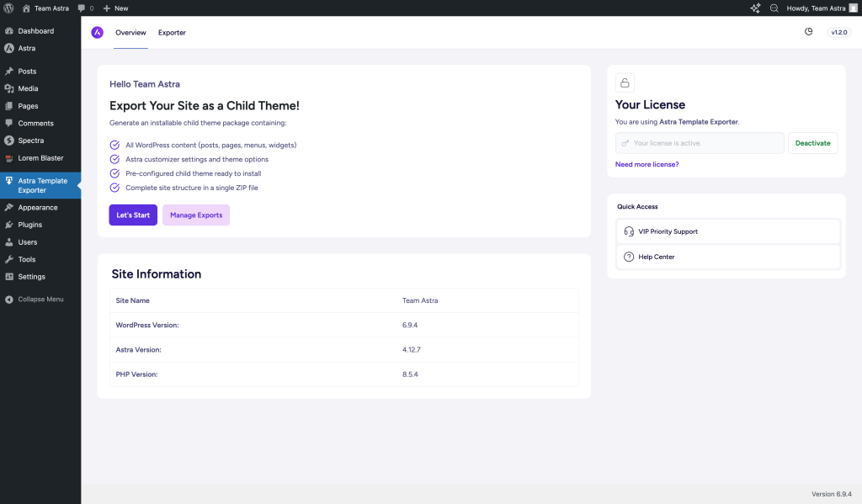The image size is (862, 504).
Task: Open the New content dropdown
Action: click(x=115, y=8)
